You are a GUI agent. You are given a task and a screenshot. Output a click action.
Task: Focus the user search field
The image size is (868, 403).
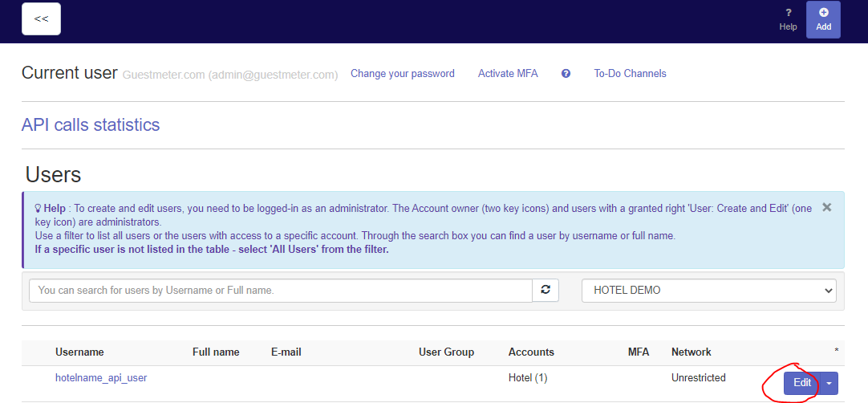281,291
